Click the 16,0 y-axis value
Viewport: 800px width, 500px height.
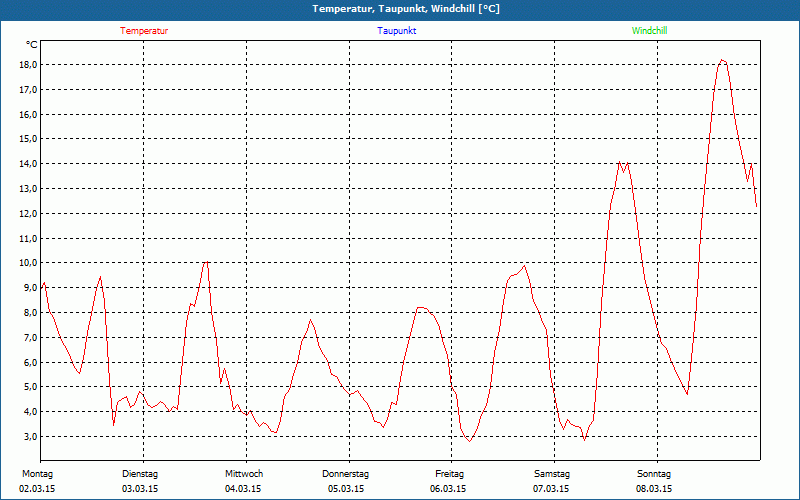pyautogui.click(x=28, y=114)
